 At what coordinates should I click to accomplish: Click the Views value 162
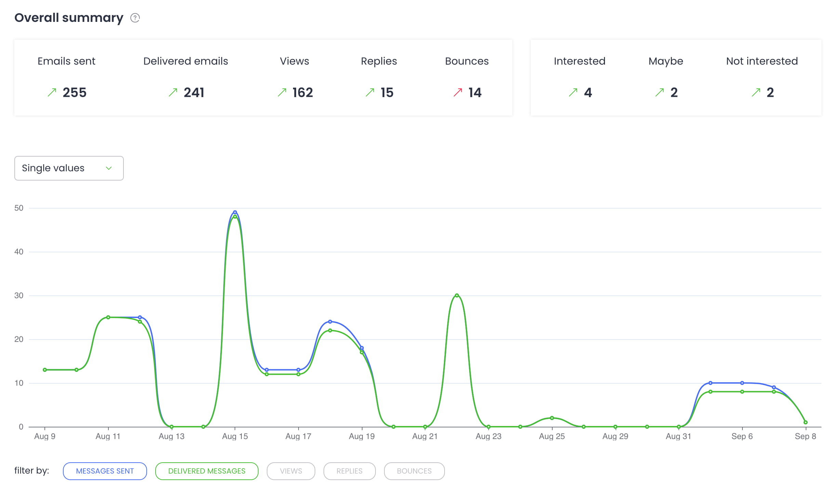coord(303,93)
